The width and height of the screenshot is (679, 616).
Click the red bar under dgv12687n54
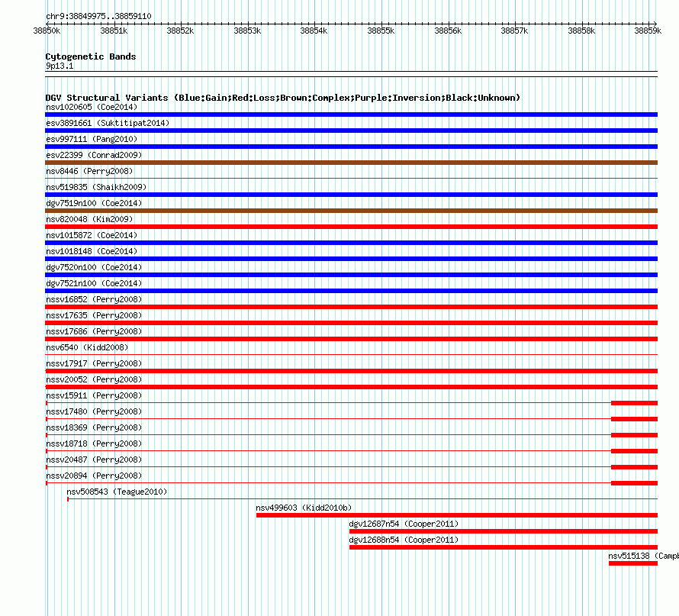pyautogui.click(x=504, y=531)
